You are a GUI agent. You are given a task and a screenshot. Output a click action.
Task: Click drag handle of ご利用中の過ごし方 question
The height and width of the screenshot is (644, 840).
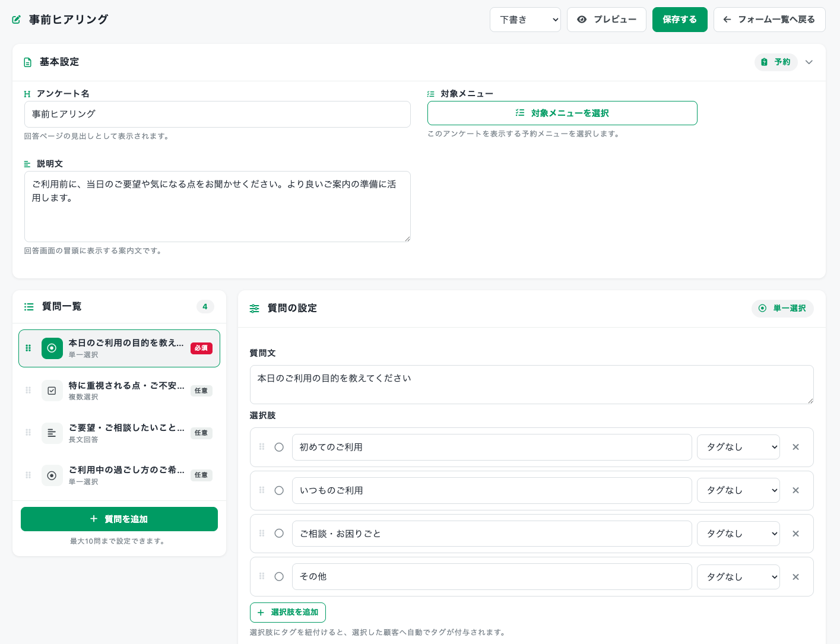click(28, 475)
